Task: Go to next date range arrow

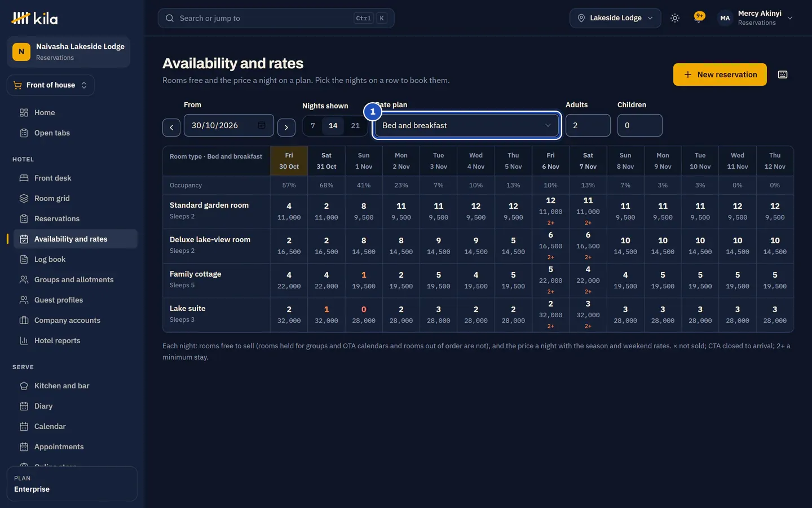Action: (286, 127)
